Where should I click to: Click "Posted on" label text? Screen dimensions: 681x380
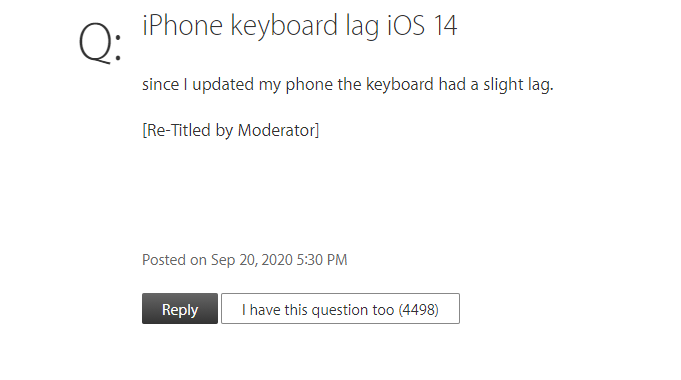[174, 260]
